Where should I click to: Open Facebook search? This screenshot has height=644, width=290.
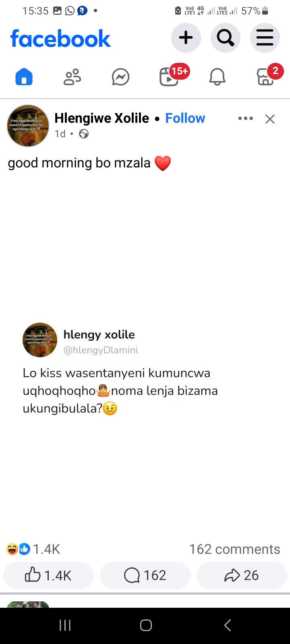226,38
